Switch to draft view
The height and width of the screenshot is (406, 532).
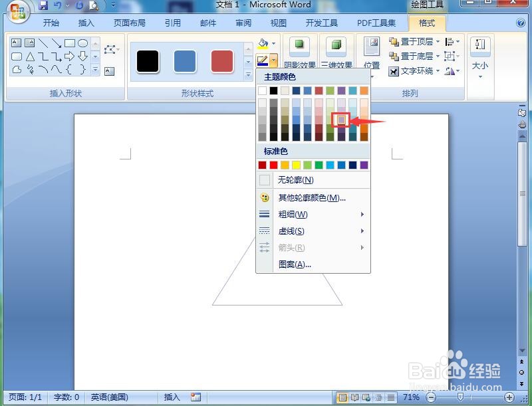coord(391,397)
